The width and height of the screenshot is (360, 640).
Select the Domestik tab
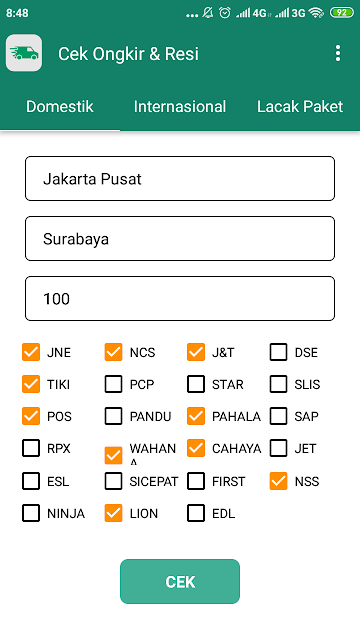[x=60, y=107]
